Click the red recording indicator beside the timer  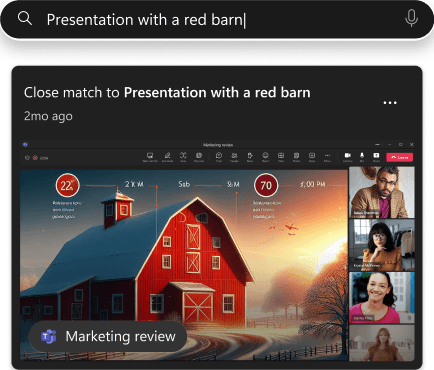(x=35, y=158)
